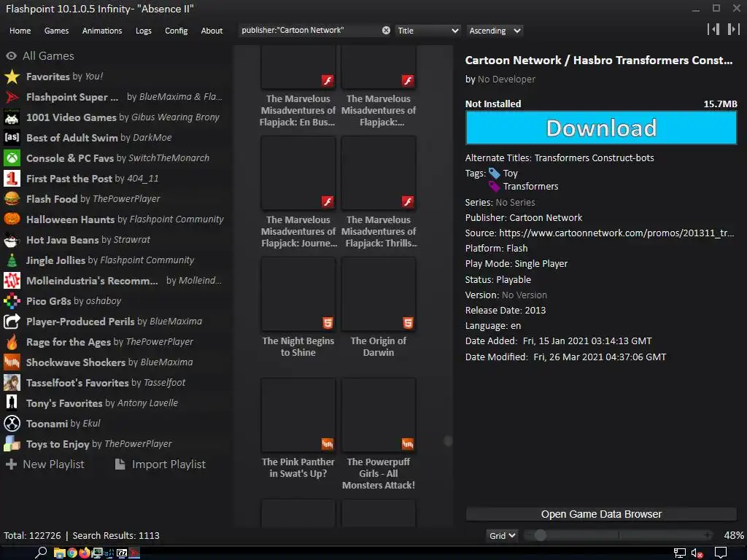This screenshot has width=747, height=560.
Task: Select the Flashpoint Super playlist icon
Action: pos(12,97)
